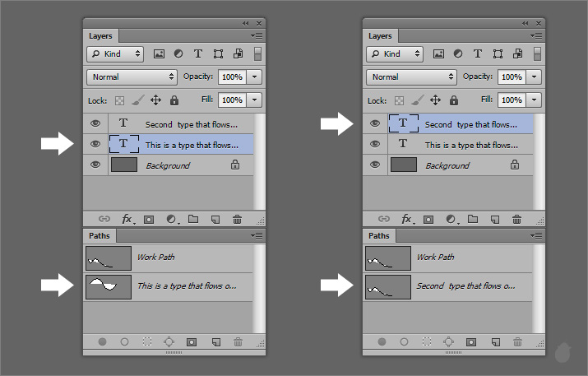Click the lock all icon in right Layers panel

pyautogui.click(x=453, y=100)
